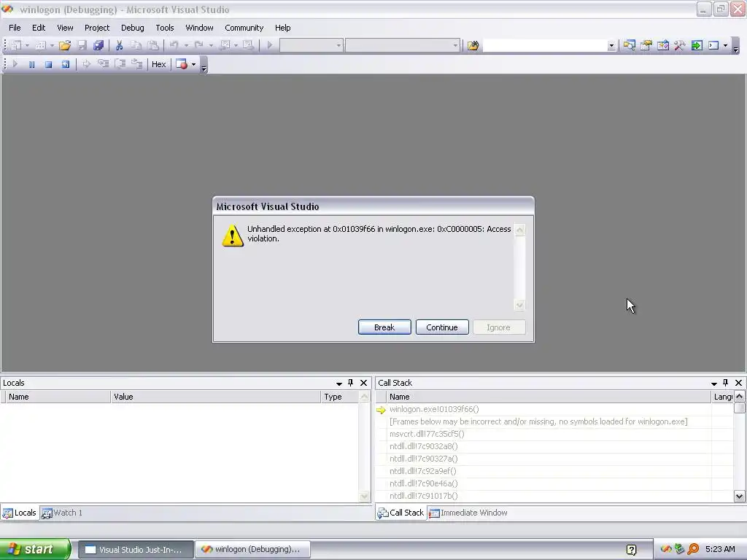This screenshot has width=747, height=560.
Task: Open the Project menu
Action: pos(97,28)
